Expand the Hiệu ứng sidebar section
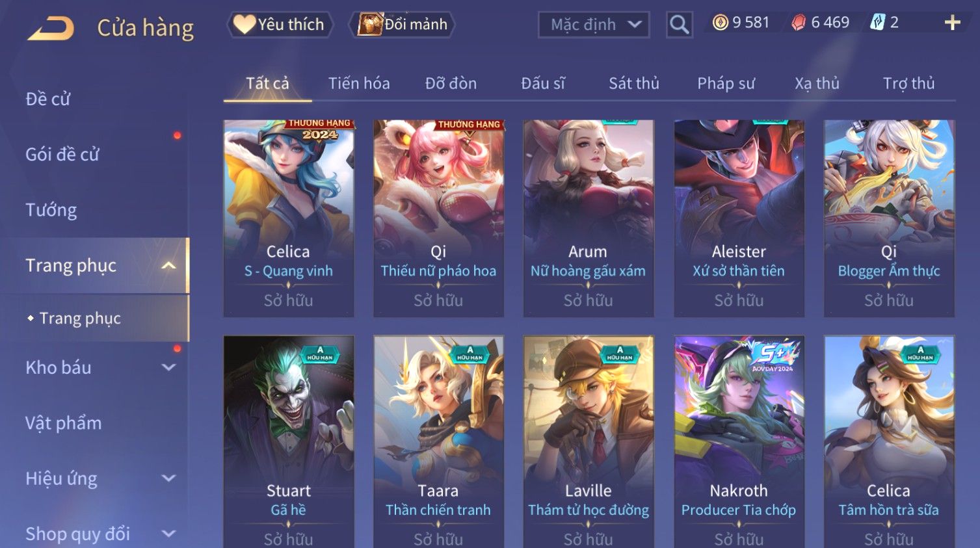 click(168, 478)
